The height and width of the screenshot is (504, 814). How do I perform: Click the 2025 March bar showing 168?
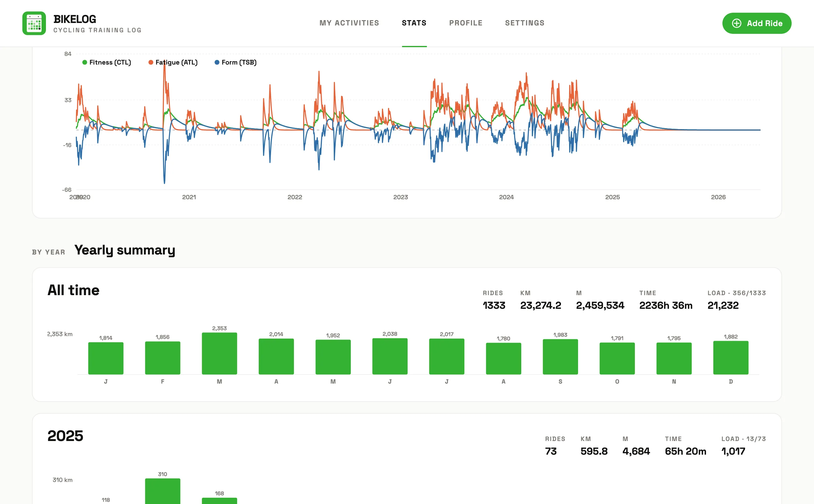[219, 501]
